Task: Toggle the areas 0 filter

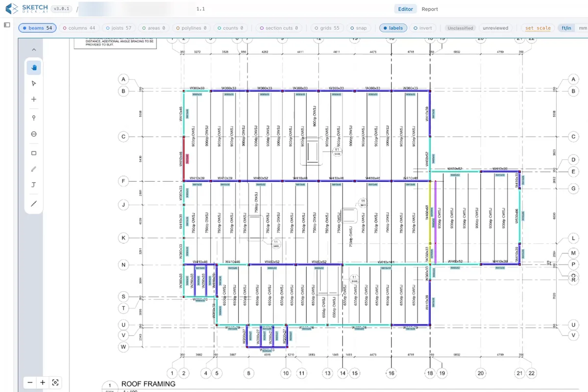Action: point(153,28)
